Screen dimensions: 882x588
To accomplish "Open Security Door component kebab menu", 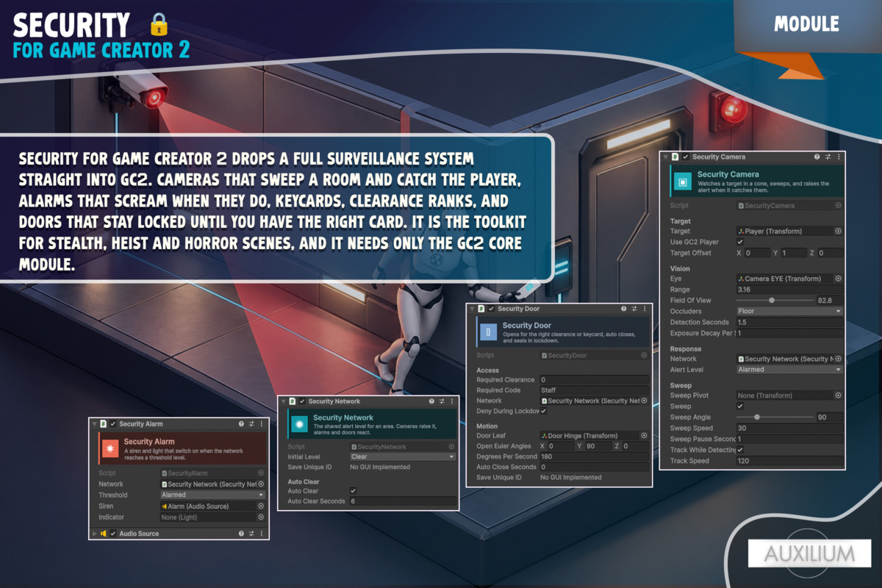I will 645,309.
